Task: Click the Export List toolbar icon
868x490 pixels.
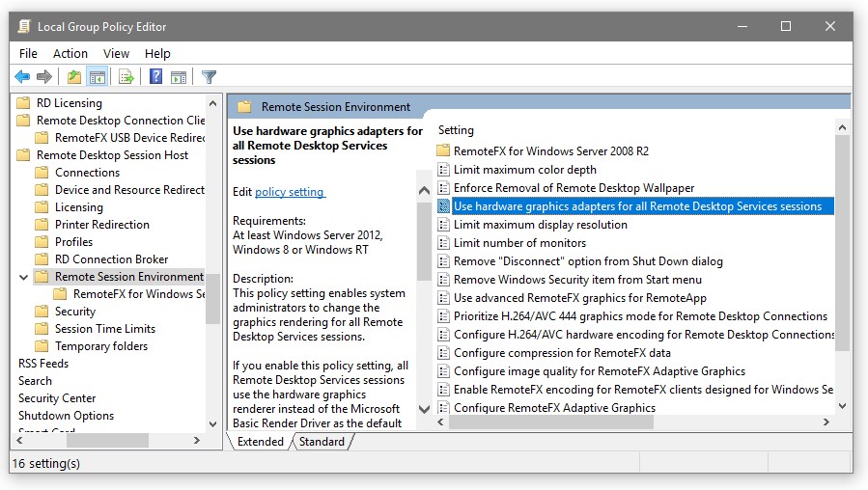Action: pos(126,77)
